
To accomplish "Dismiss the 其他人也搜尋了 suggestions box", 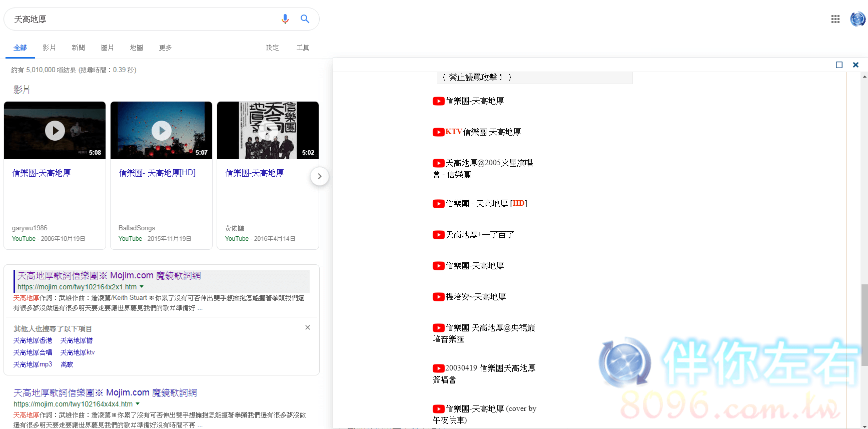I will (308, 327).
